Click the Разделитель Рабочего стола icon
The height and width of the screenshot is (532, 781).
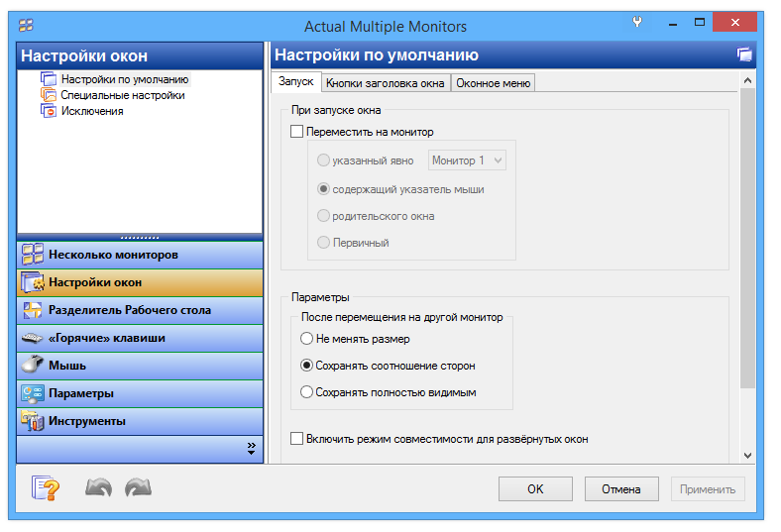(x=33, y=310)
